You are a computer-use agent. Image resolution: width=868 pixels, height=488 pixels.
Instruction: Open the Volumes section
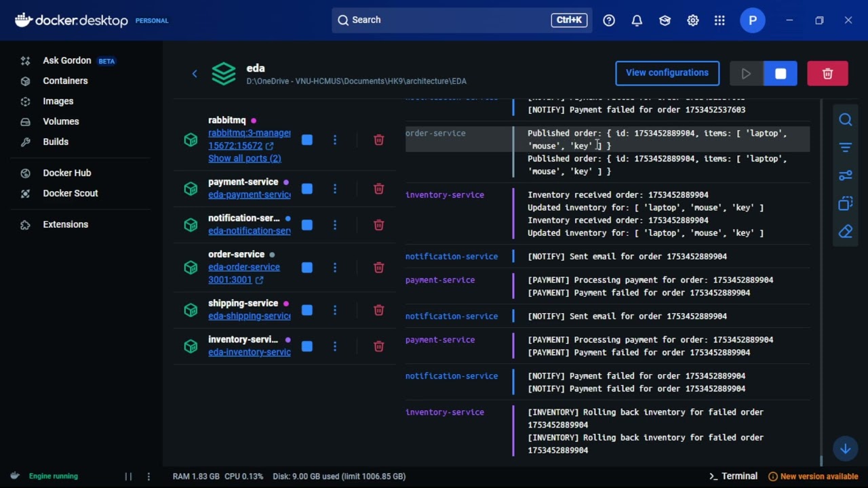pos(61,121)
